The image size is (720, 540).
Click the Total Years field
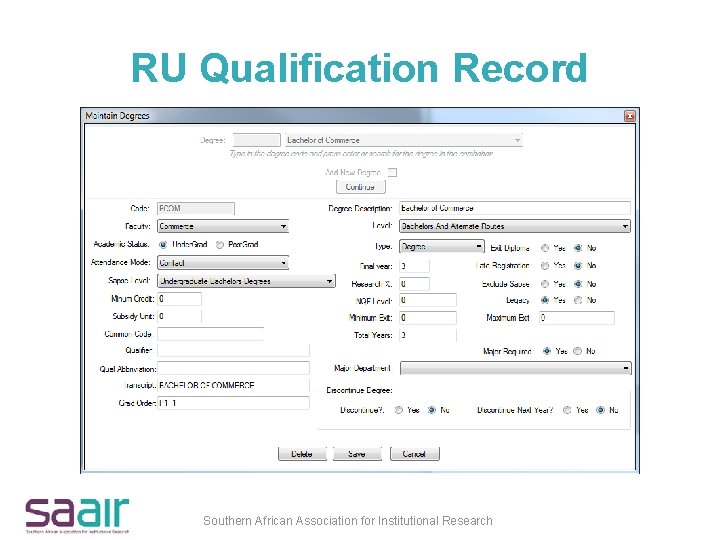pyautogui.click(x=428, y=335)
